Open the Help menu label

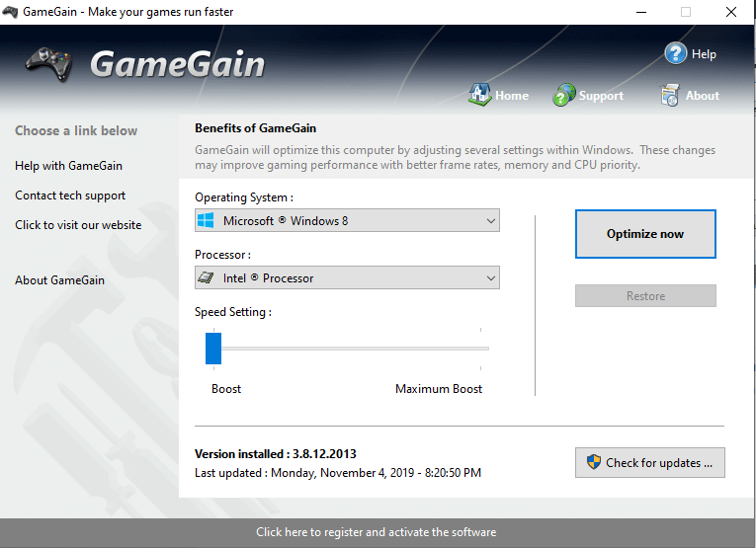tap(704, 54)
